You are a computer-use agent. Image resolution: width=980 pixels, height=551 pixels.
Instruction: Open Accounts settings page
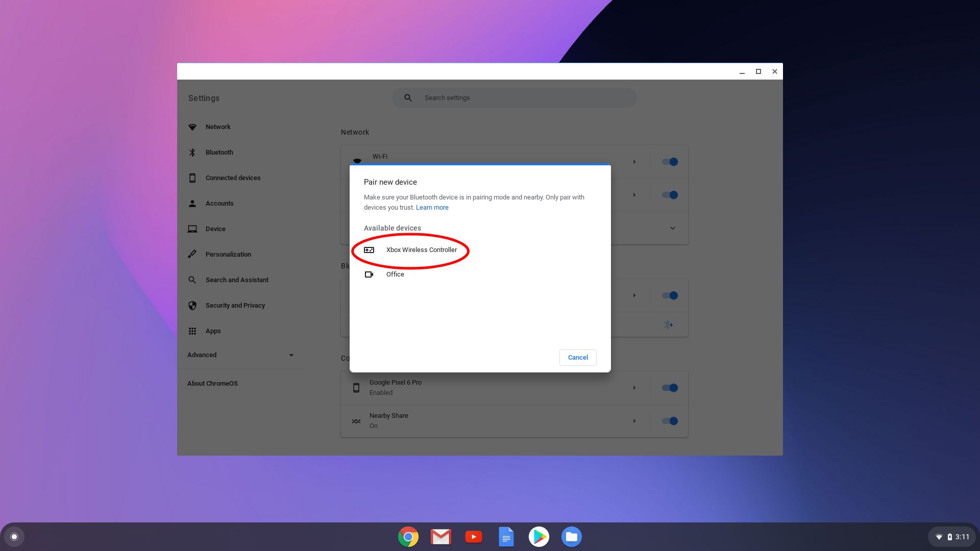[219, 204]
